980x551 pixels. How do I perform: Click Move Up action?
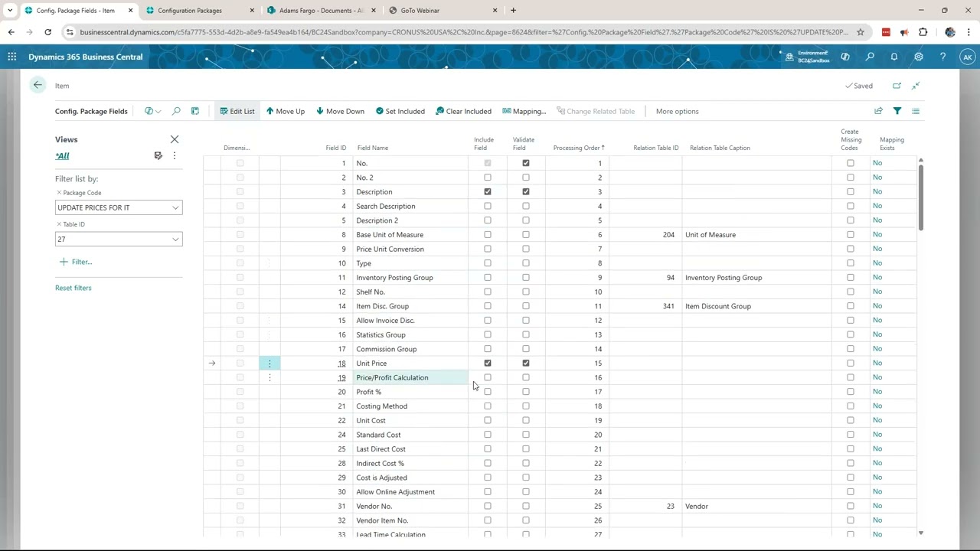pyautogui.click(x=286, y=111)
